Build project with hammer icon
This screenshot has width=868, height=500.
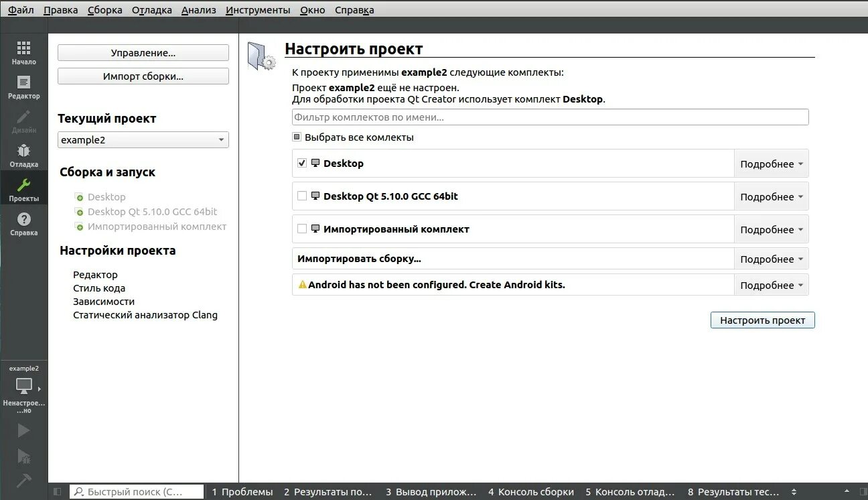click(23, 481)
